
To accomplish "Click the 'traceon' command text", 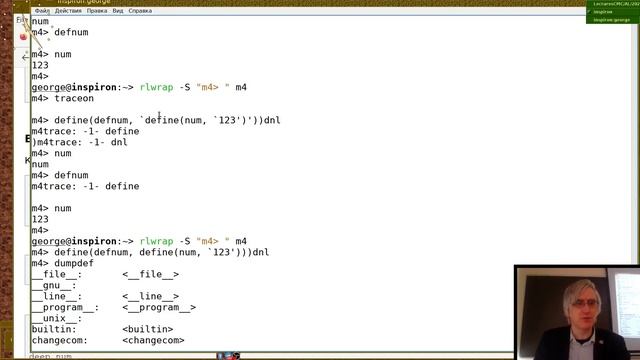I will [x=74, y=98].
